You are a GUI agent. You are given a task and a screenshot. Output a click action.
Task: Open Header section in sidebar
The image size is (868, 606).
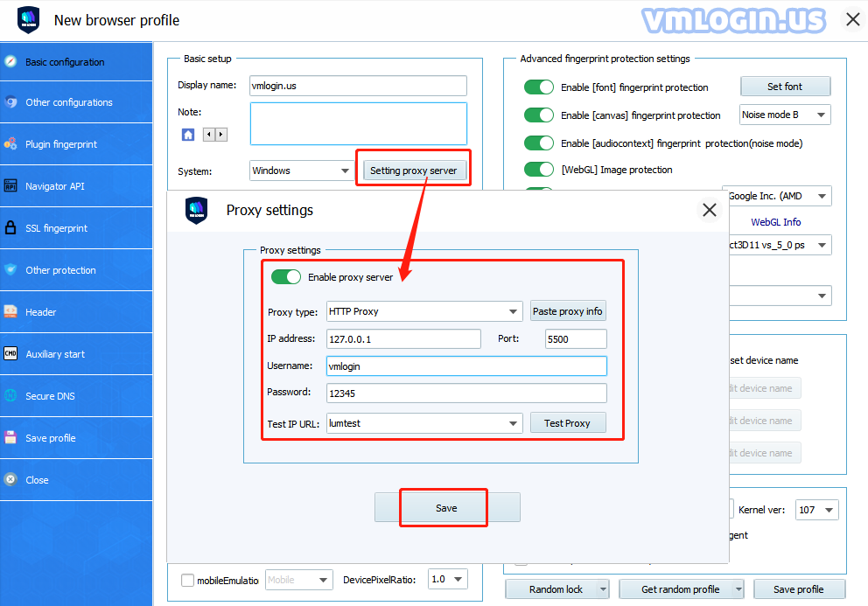[x=76, y=312]
